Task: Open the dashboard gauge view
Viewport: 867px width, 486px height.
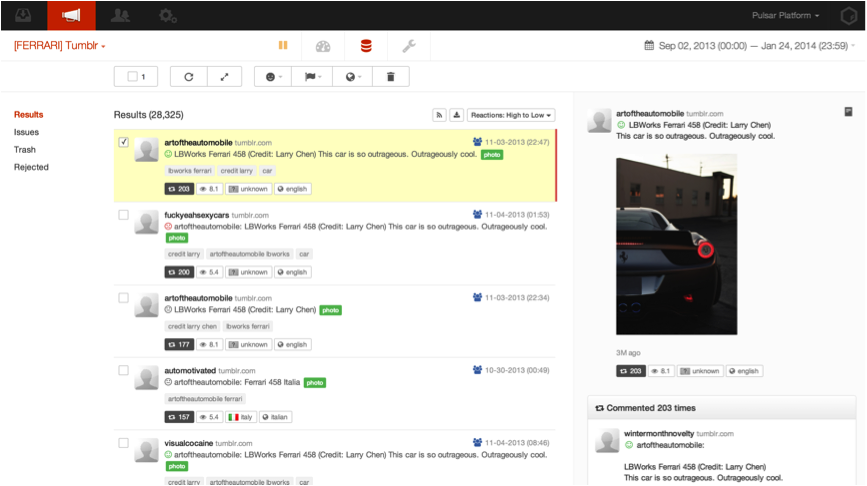Action: coord(323,46)
